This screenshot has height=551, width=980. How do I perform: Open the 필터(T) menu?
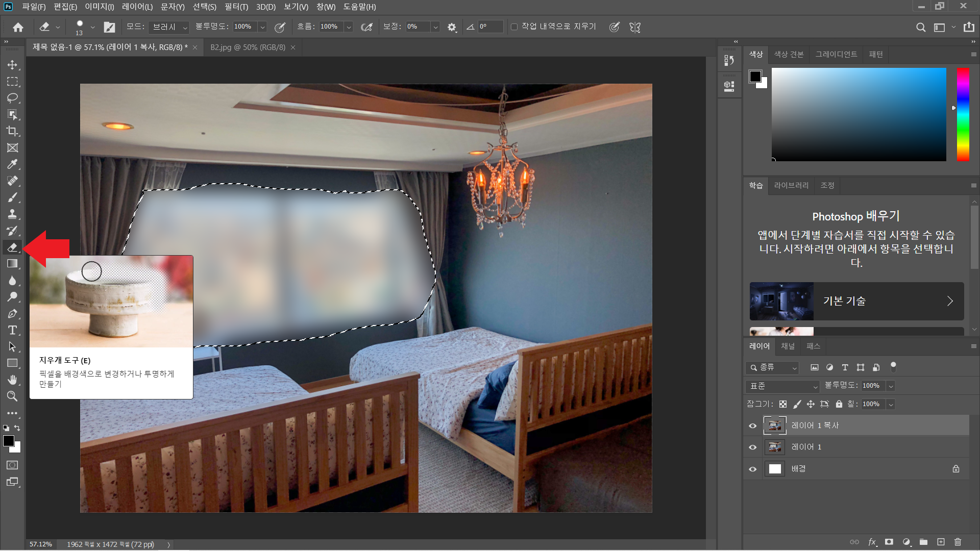pos(236,7)
